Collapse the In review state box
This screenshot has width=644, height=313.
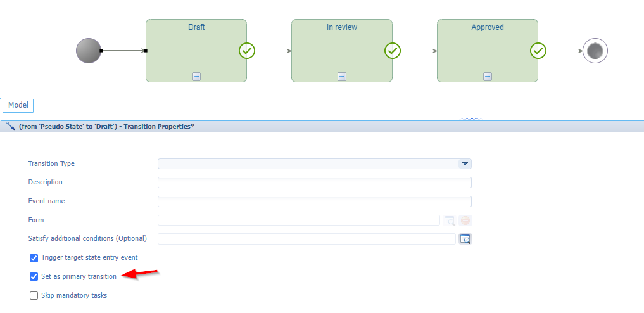point(342,77)
